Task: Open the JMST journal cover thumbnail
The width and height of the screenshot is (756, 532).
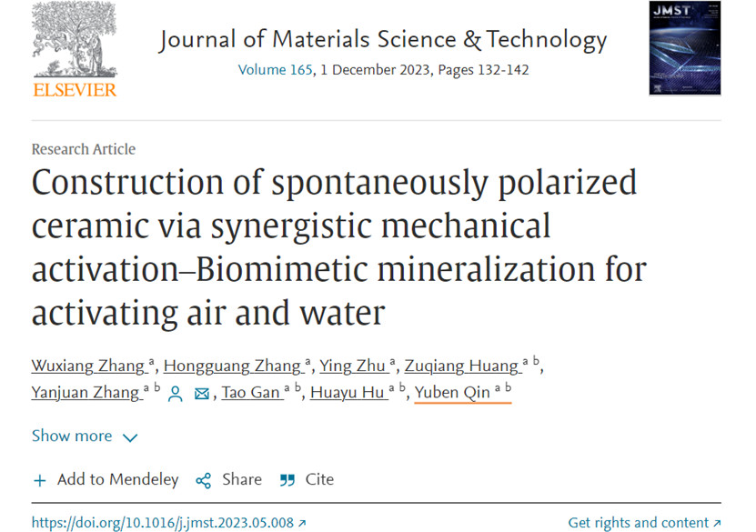Action: click(685, 48)
